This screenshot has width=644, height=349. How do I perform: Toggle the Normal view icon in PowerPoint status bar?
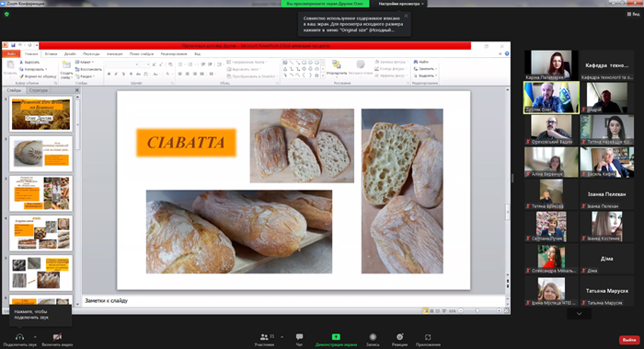click(x=425, y=310)
